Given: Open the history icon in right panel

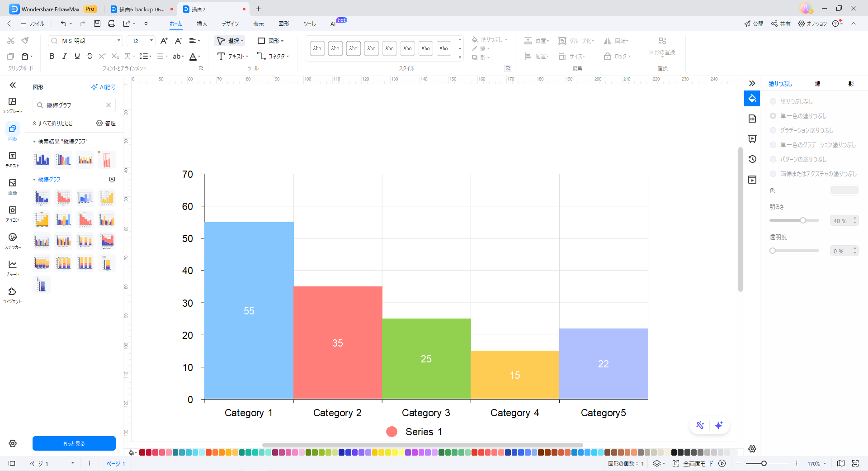Looking at the screenshot, I should [752, 159].
